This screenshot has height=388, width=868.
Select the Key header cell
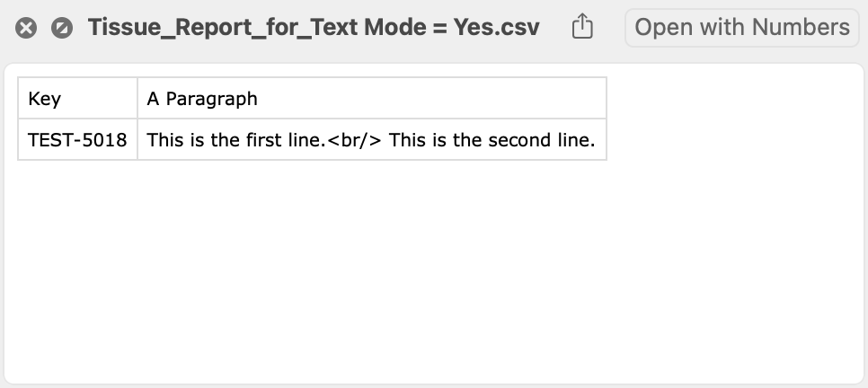point(77,98)
